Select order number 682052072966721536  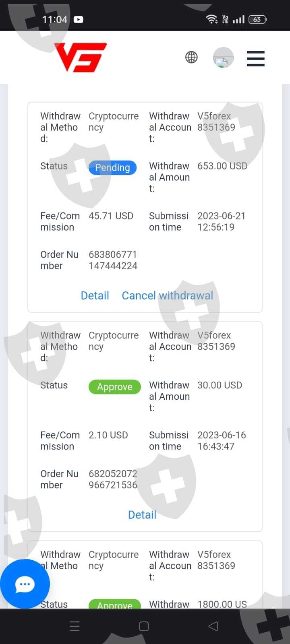pyautogui.click(x=113, y=479)
